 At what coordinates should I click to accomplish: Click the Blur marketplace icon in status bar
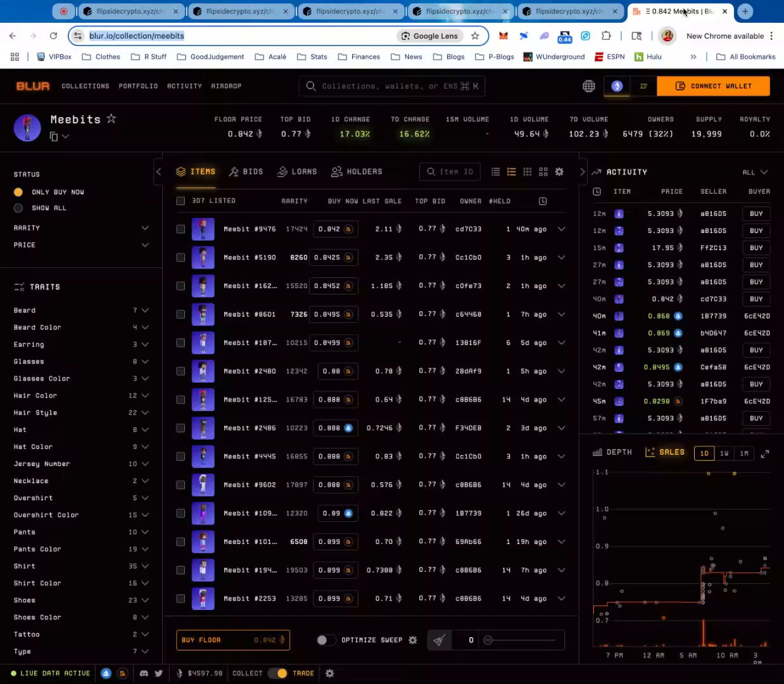coord(122,673)
